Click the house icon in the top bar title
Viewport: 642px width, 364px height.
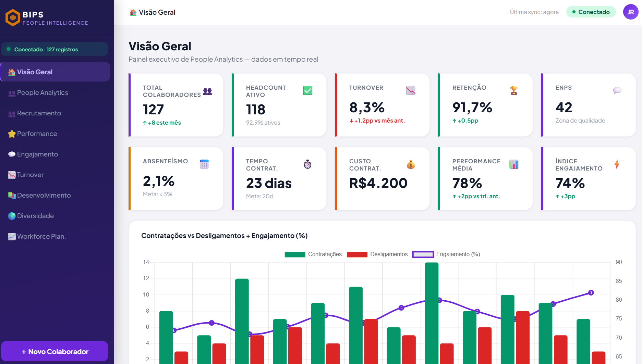[x=133, y=12]
